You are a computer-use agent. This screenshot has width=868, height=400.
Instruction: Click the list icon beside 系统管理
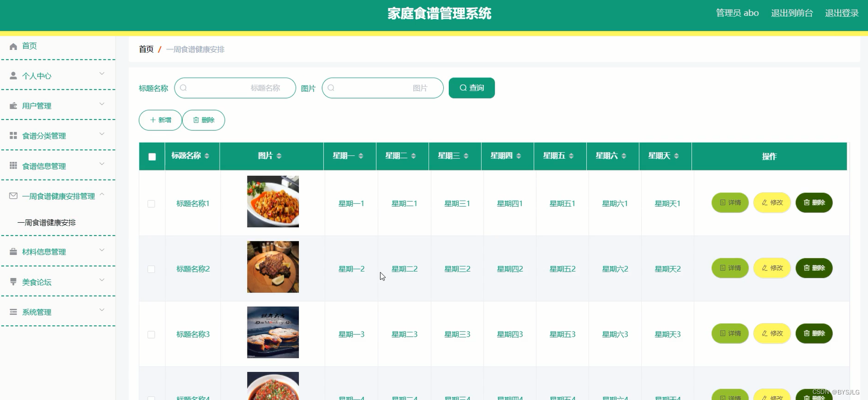(13, 312)
